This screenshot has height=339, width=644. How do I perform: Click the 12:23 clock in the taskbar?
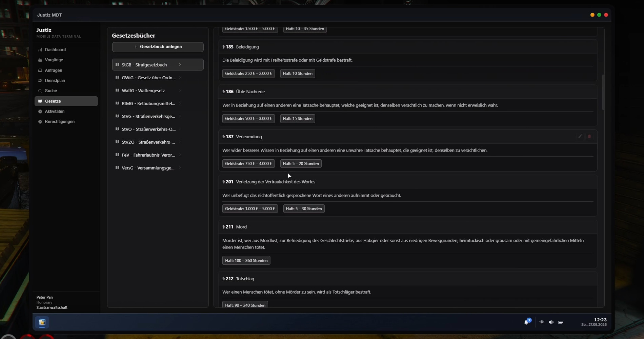coord(600,320)
